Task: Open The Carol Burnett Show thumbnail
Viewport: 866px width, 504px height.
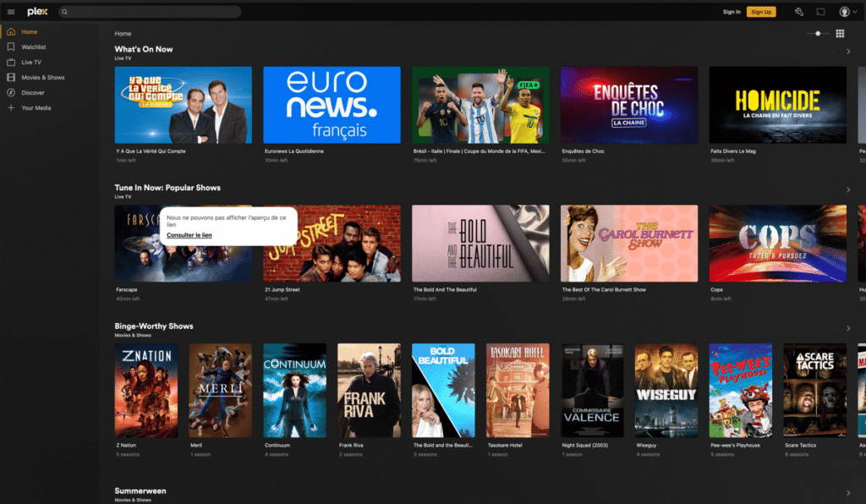Action: click(x=629, y=244)
